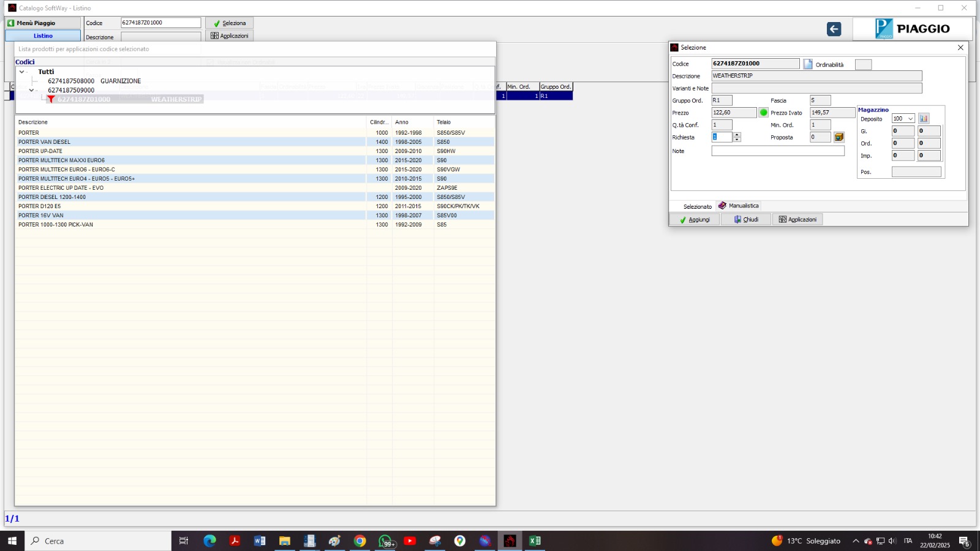Image resolution: width=980 pixels, height=551 pixels.
Task: Click the green price status indicator
Action: point(763,113)
